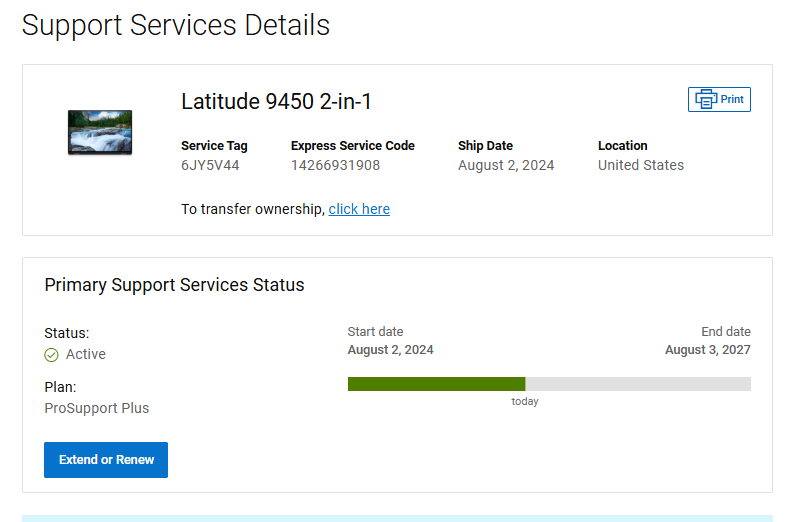Click the Ship Date value August 2, 2024
Screen dimensions: 805x522
(506, 165)
